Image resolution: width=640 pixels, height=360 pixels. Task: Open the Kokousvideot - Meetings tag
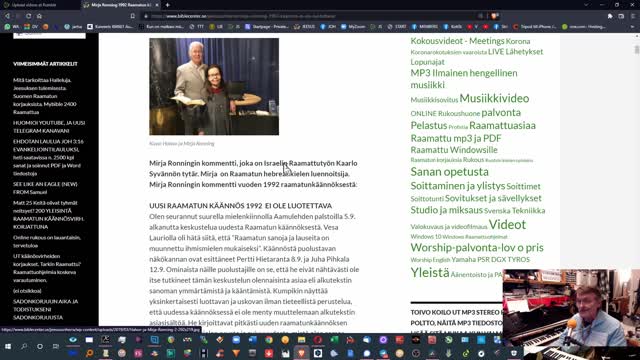pyautogui.click(x=457, y=41)
